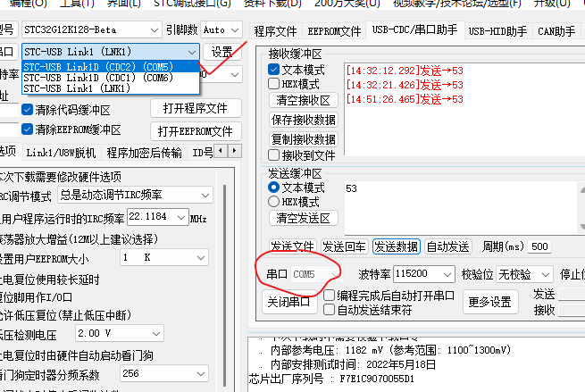Click 打开程序文件 button
This screenshot has width=585, height=392.
point(196,109)
